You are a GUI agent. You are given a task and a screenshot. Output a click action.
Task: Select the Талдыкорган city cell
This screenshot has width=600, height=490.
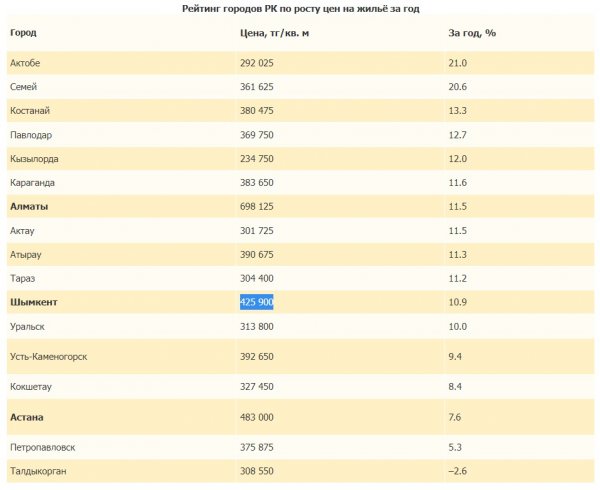(x=38, y=470)
